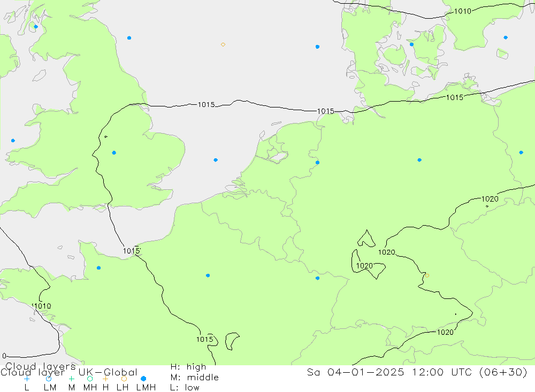Click the blue cloud dot on the western Scottish isles
This screenshot has height=392, width=535.
click(36, 27)
